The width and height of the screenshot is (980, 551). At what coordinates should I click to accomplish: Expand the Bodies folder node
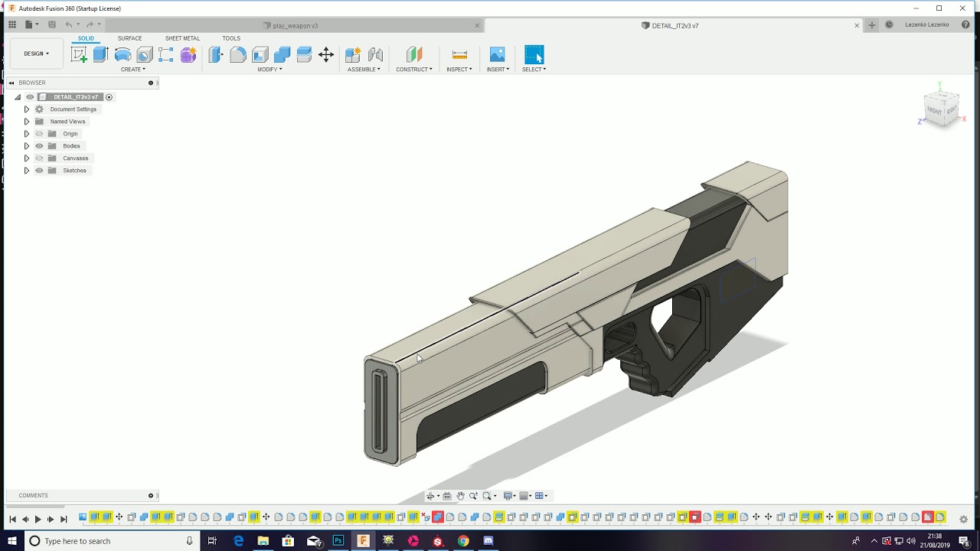(27, 146)
